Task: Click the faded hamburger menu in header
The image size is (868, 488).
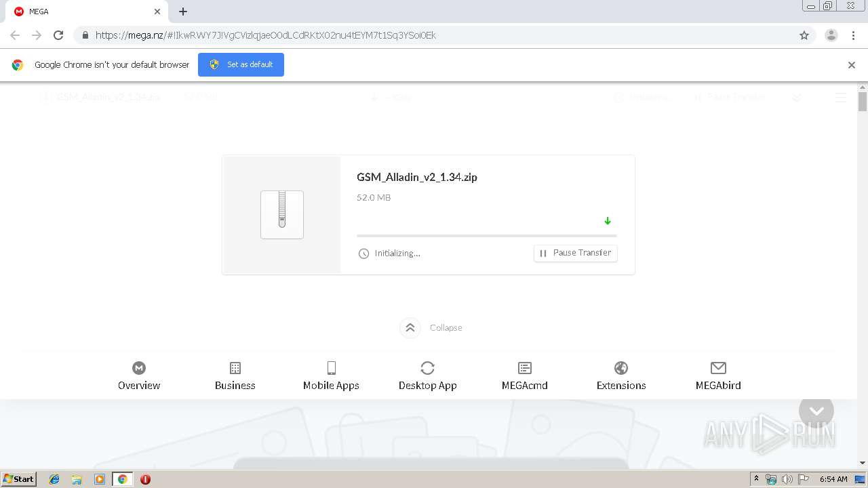Action: pyautogui.click(x=841, y=98)
